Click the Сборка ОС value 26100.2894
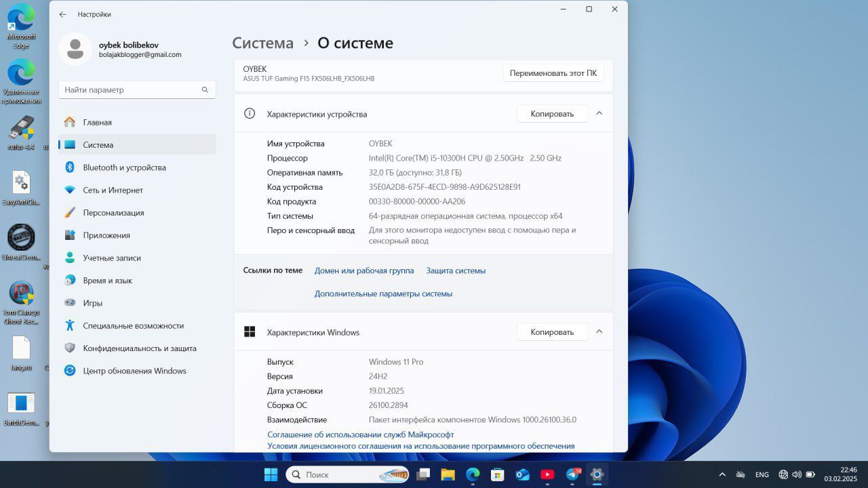The height and width of the screenshot is (488, 868). point(389,405)
